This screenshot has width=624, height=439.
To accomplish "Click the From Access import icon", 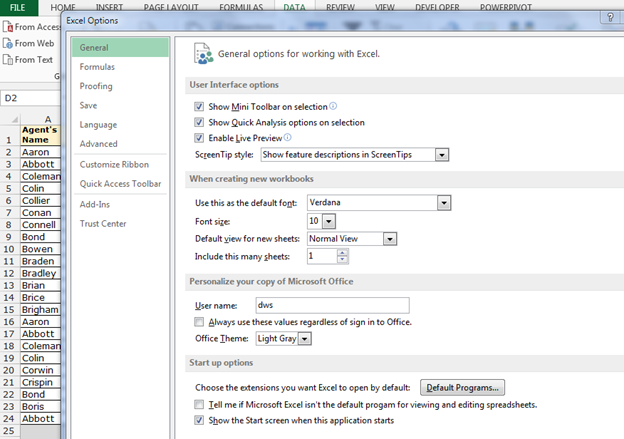I will pyautogui.click(x=8, y=27).
